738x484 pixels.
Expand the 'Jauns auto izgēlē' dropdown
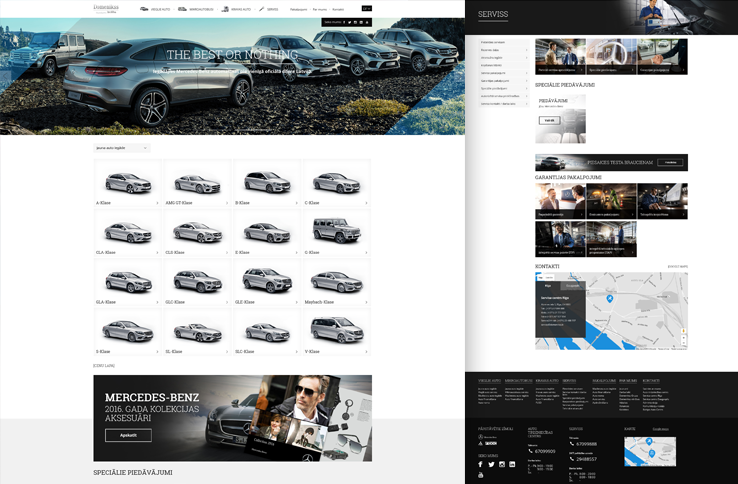122,147
